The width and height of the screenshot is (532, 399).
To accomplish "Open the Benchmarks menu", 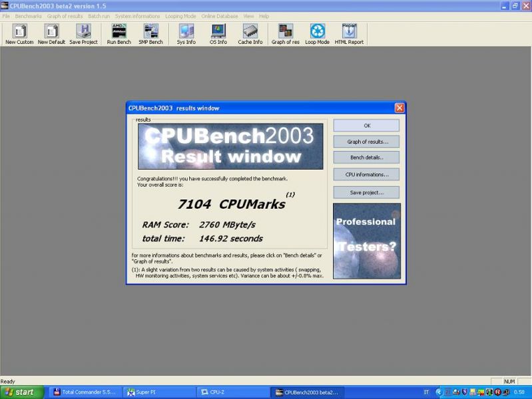I will click(x=28, y=16).
